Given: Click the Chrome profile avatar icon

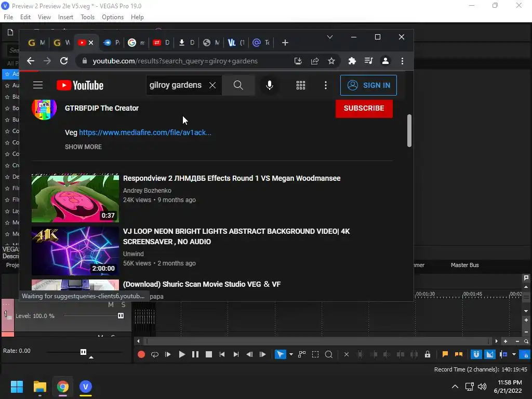Looking at the screenshot, I should click(385, 61).
